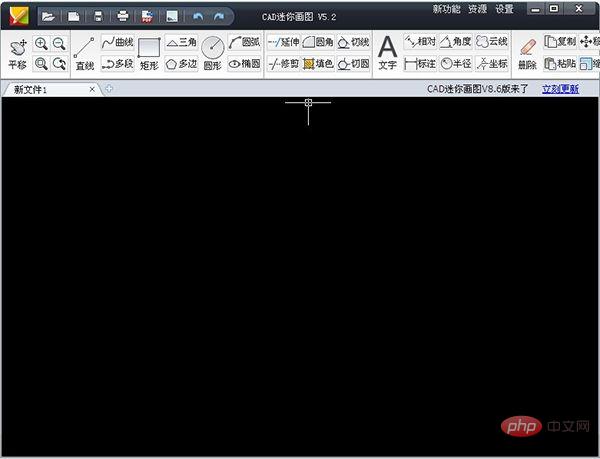Pick the 标注 dimension tool
The image size is (600, 459).
420,64
